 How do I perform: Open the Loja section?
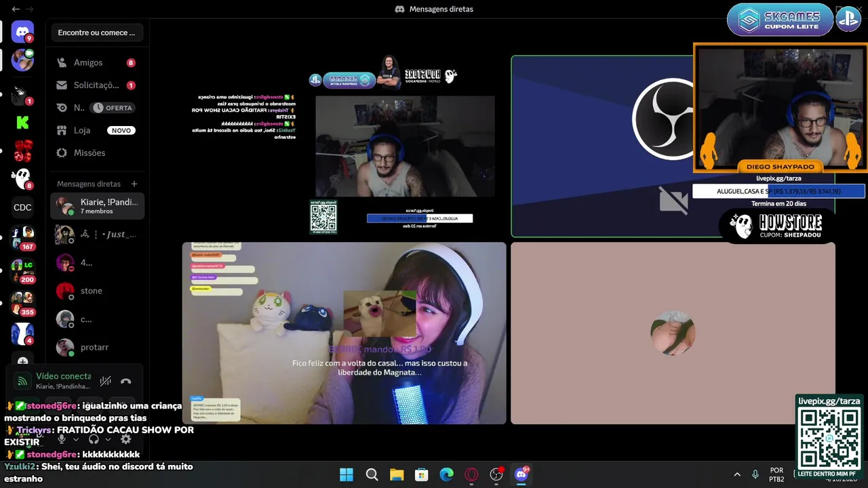[x=98, y=130]
